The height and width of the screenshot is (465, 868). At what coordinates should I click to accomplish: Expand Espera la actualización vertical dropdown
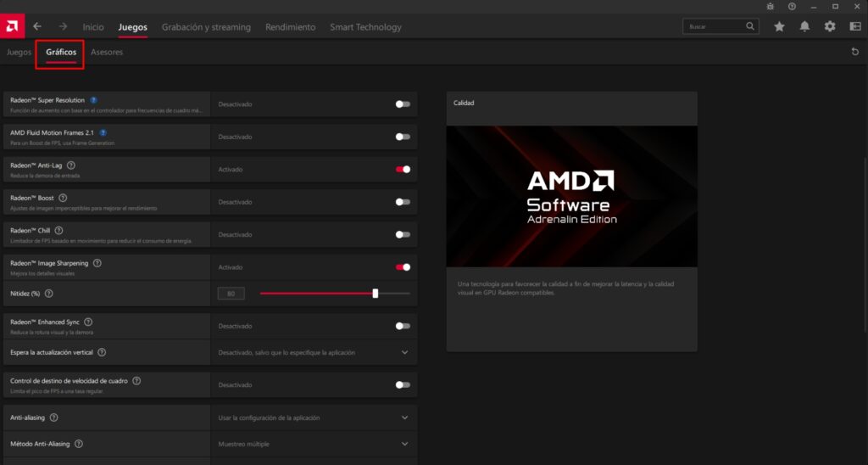(404, 352)
